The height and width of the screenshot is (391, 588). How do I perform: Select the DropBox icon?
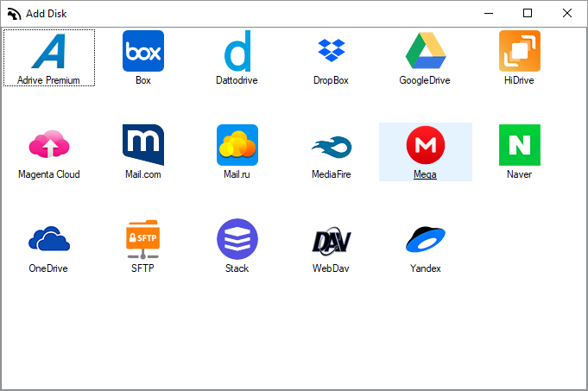(x=331, y=50)
